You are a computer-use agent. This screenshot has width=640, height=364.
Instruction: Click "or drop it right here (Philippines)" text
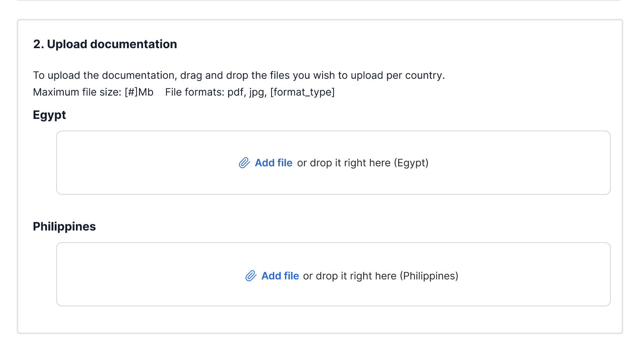point(381,276)
